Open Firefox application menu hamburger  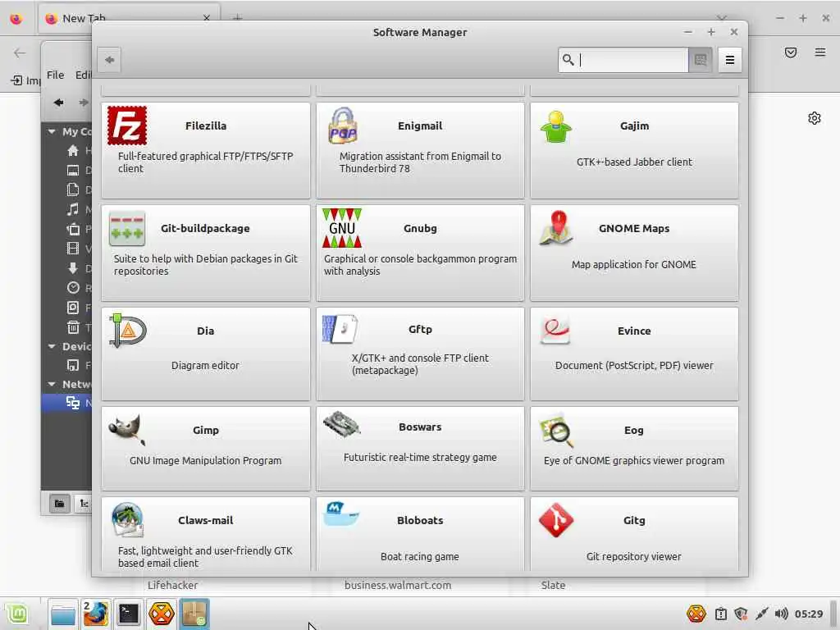pyautogui.click(x=820, y=52)
